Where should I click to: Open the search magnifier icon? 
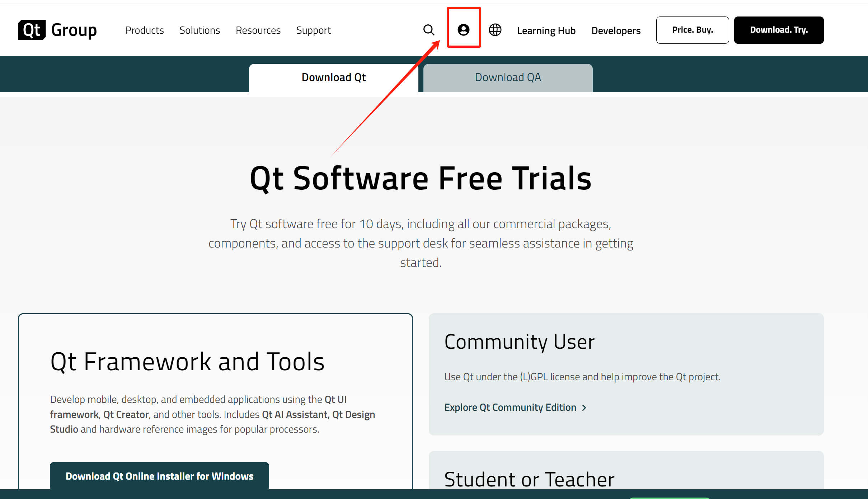tap(429, 30)
